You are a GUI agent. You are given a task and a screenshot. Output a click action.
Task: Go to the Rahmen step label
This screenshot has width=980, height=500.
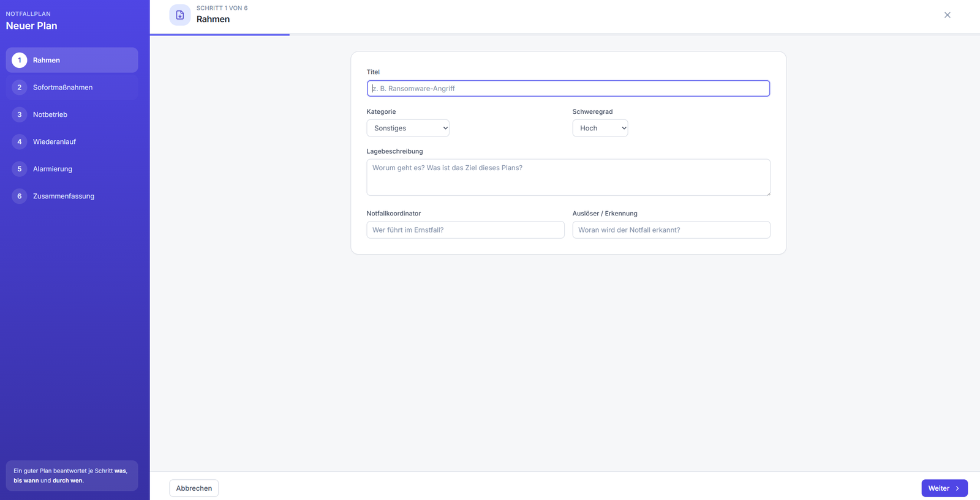click(x=47, y=60)
